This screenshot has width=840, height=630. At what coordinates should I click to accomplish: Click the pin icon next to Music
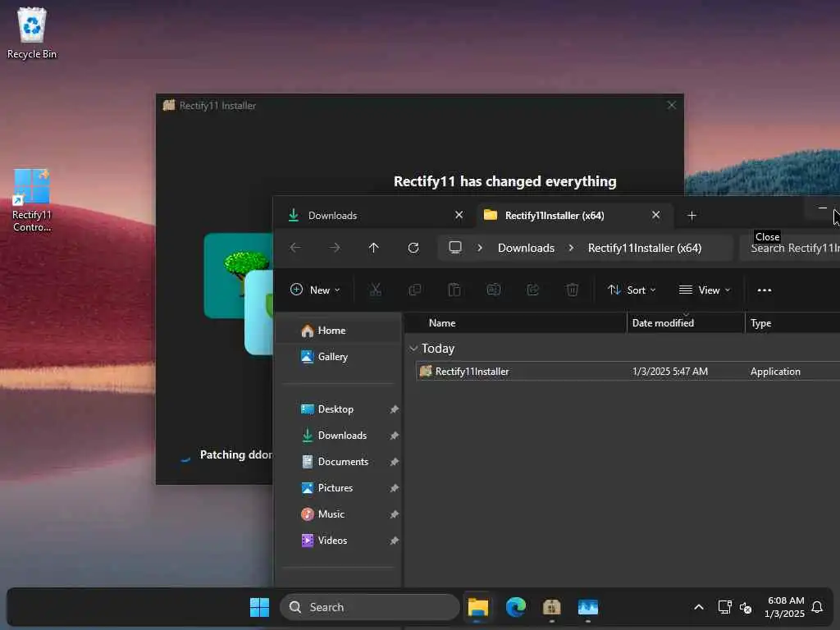click(x=395, y=514)
